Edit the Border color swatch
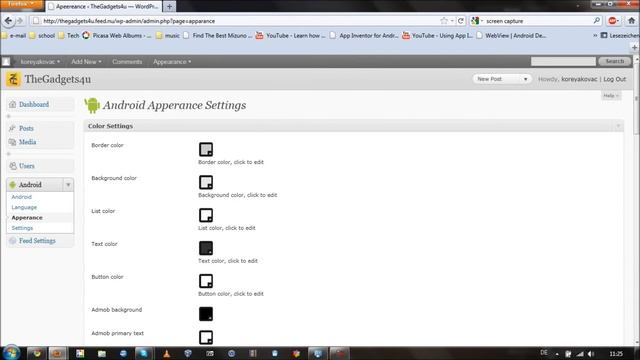The height and width of the screenshot is (360, 640). coord(206,149)
